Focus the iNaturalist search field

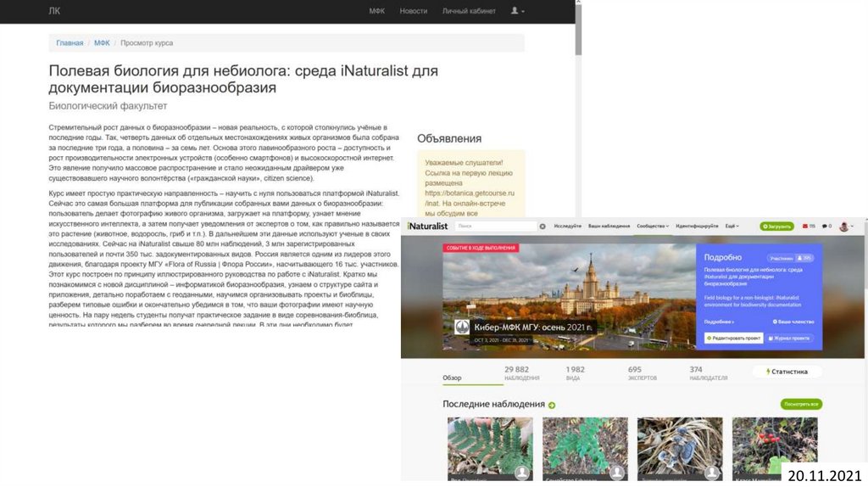(x=496, y=226)
